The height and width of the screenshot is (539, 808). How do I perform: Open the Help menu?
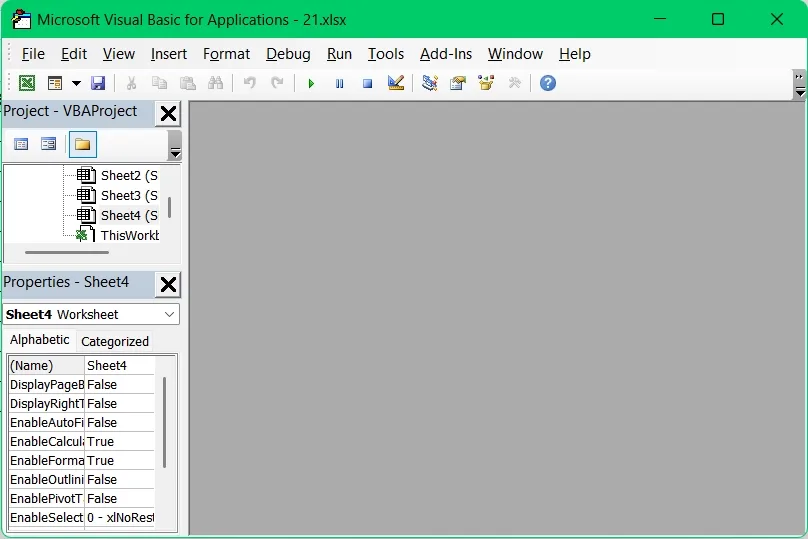click(575, 54)
